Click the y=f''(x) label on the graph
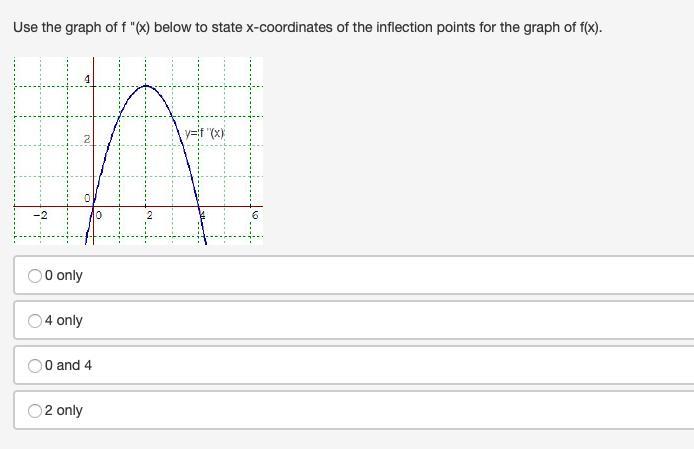The height and width of the screenshot is (449, 694). [x=205, y=133]
